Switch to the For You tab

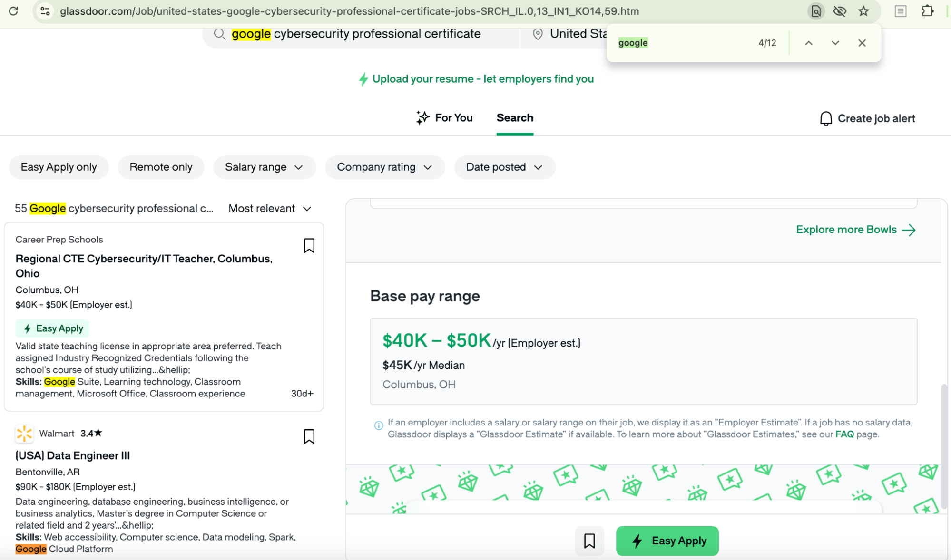click(444, 118)
